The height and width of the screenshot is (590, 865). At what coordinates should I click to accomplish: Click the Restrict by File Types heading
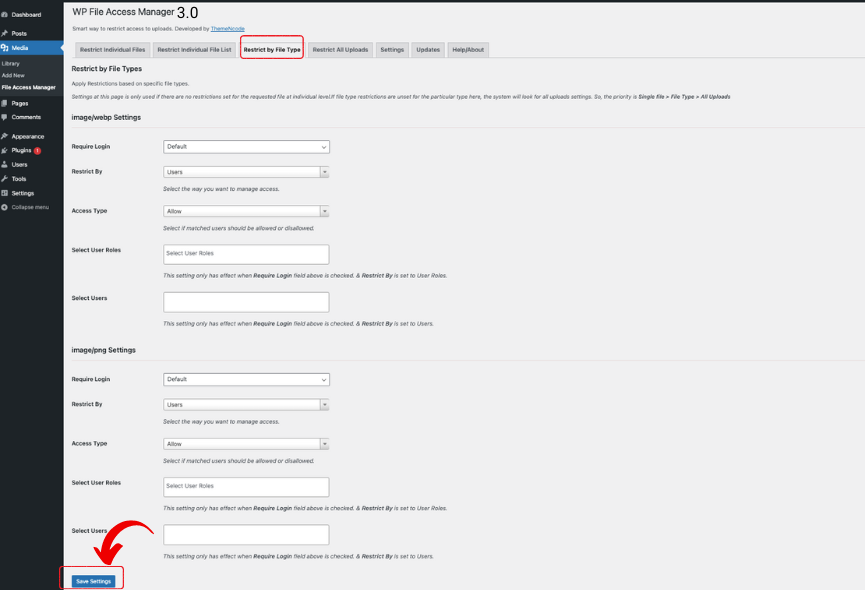pos(106,69)
